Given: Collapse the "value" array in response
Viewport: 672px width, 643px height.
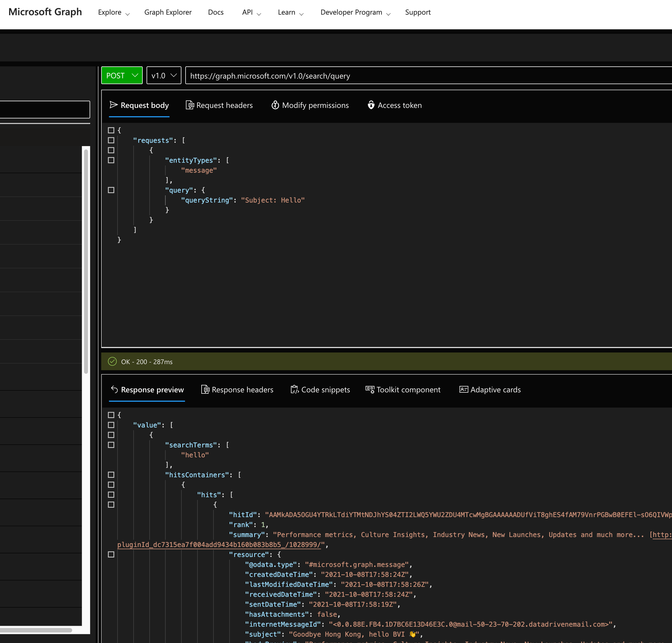Looking at the screenshot, I should click(111, 425).
